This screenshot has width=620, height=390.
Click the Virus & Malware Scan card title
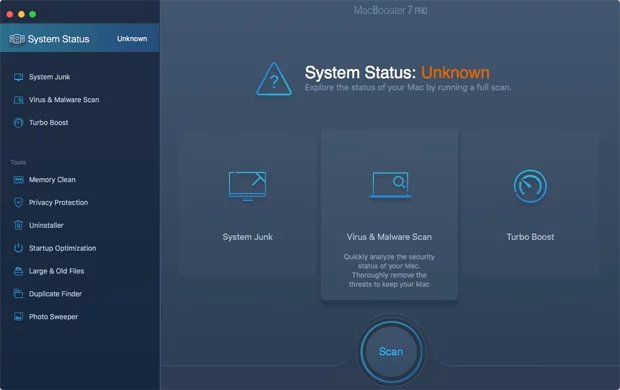[389, 237]
